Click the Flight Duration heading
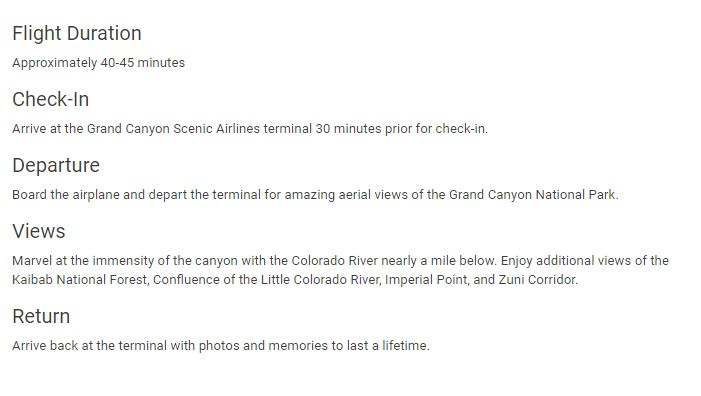701x396 pixels. pos(77,34)
